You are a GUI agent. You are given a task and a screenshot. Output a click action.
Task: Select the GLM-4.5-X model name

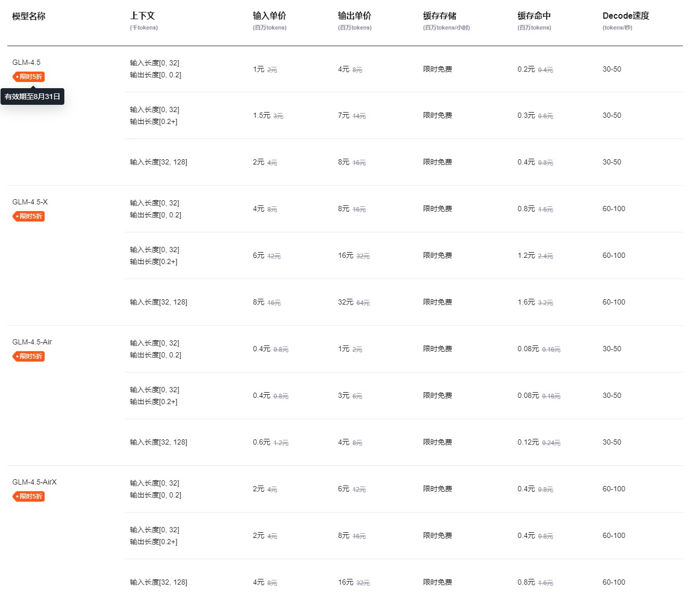tap(30, 202)
